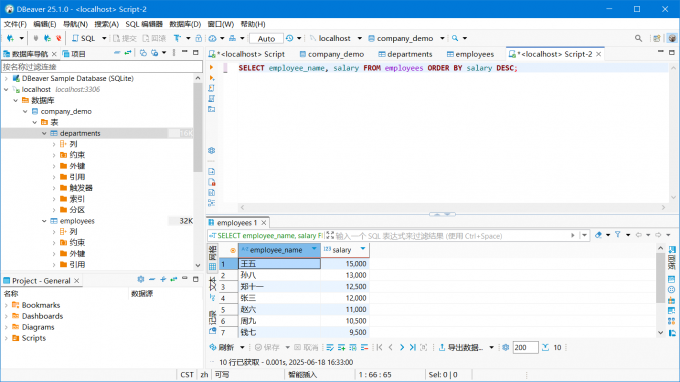Click the SQL editor horizontal scrollbar

click(x=452, y=207)
